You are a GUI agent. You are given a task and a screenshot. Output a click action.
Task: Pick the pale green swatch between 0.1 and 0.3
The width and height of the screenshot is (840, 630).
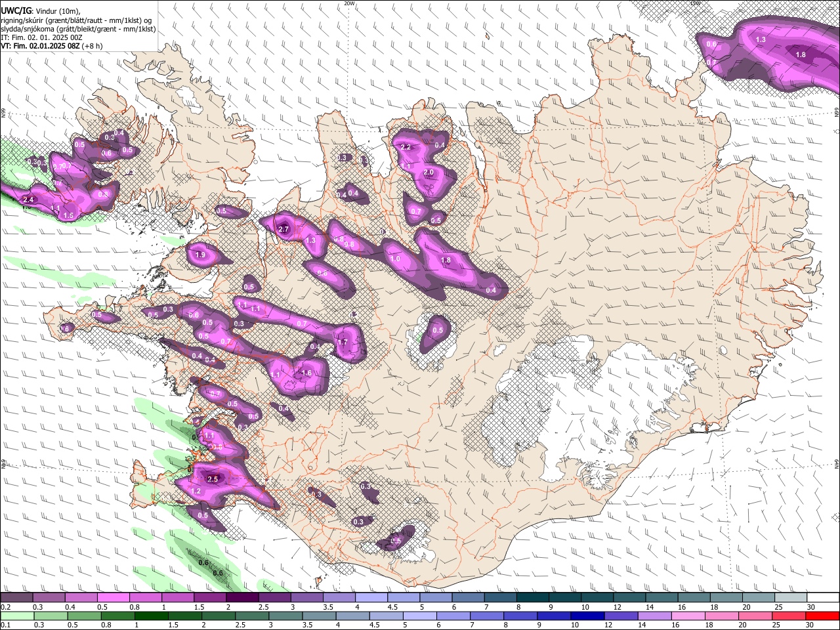click(x=16, y=616)
